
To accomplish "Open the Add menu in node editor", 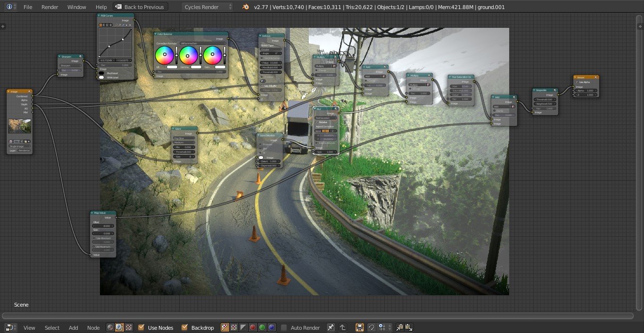I will [x=74, y=328].
